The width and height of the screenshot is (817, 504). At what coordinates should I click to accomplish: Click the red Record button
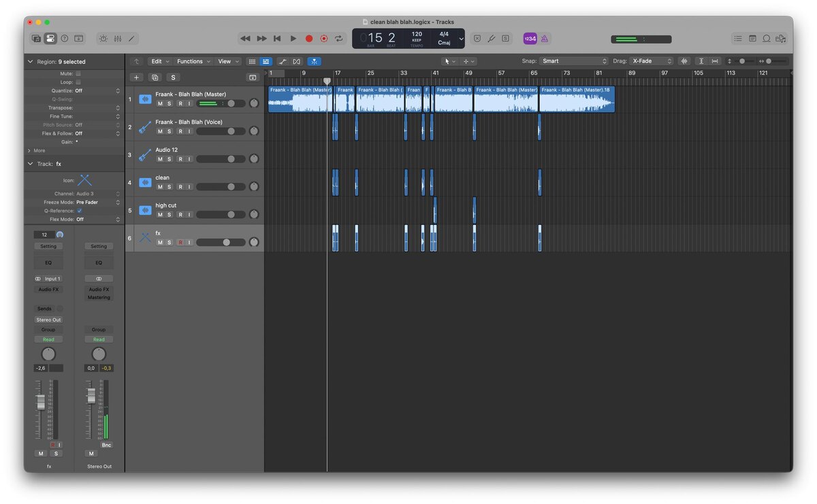[309, 39]
